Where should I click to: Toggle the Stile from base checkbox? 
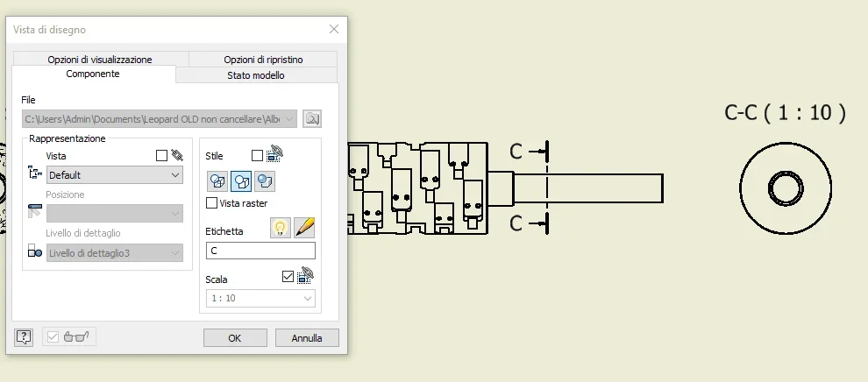click(x=257, y=156)
